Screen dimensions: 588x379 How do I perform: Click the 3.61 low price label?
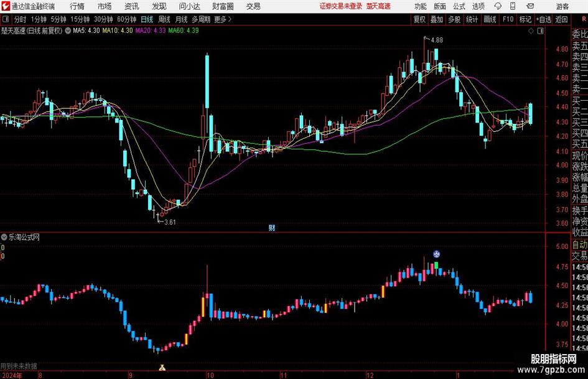(x=170, y=222)
